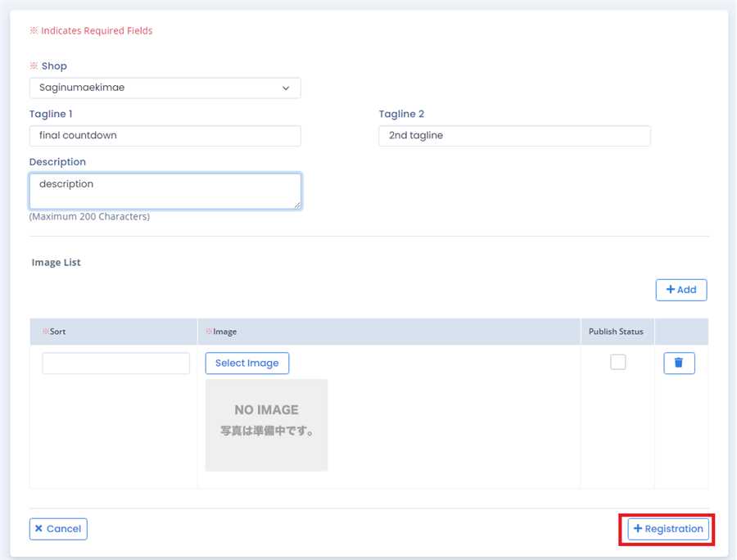Viewport: 737px width, 560px height.
Task: Click the Tagline 2 label
Action: [x=401, y=115]
